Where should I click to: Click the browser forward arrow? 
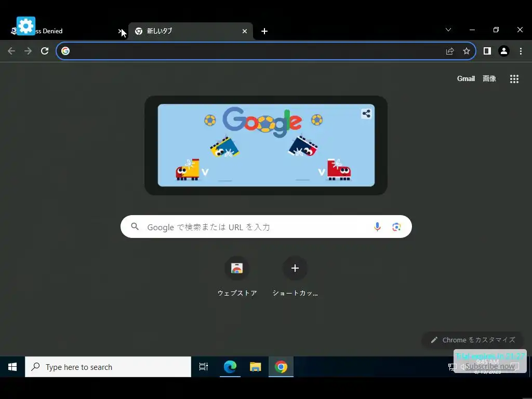[x=28, y=51]
